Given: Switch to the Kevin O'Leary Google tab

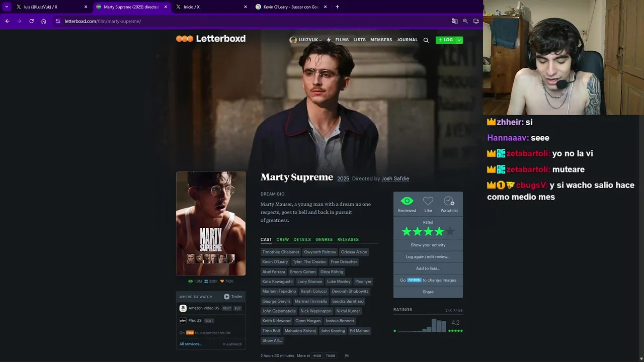Looking at the screenshot, I should (291, 7).
